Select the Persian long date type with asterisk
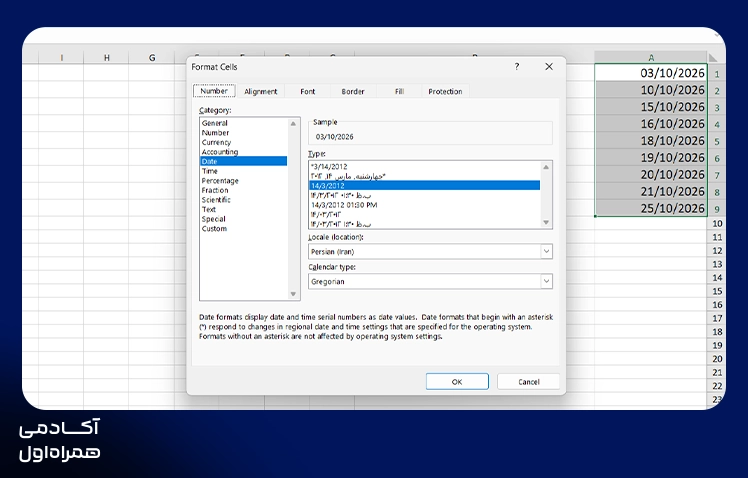Image resolution: width=748 pixels, height=478 pixels. coord(425,176)
